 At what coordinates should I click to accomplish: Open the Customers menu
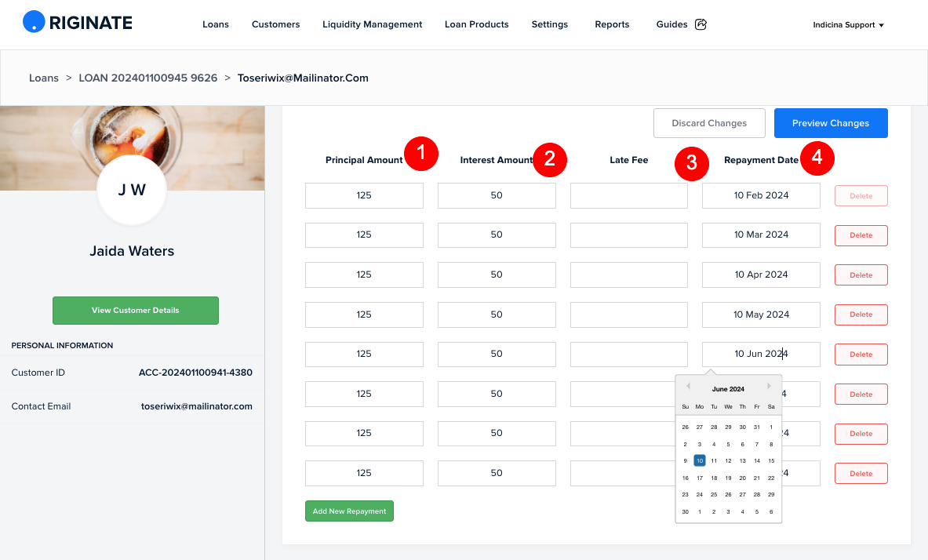276,24
